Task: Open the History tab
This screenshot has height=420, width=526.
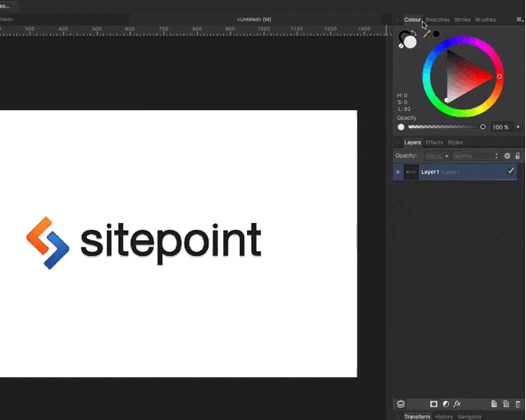Action: point(444,417)
